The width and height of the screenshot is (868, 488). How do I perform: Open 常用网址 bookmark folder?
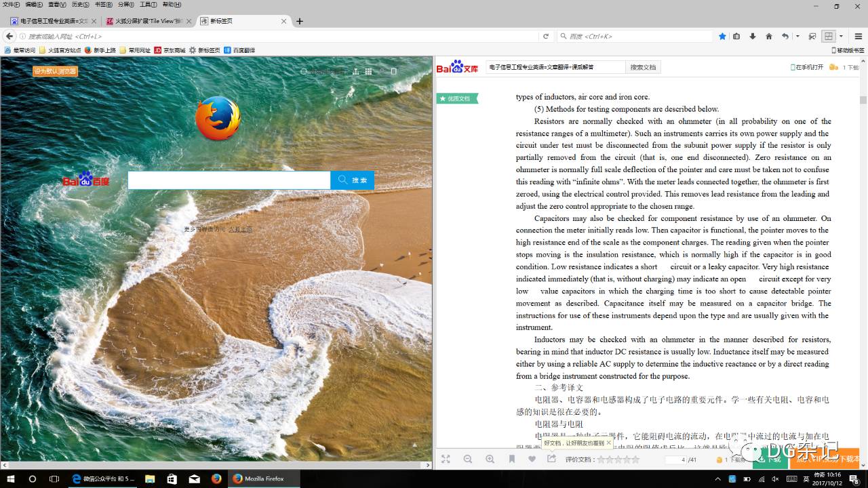(136, 50)
